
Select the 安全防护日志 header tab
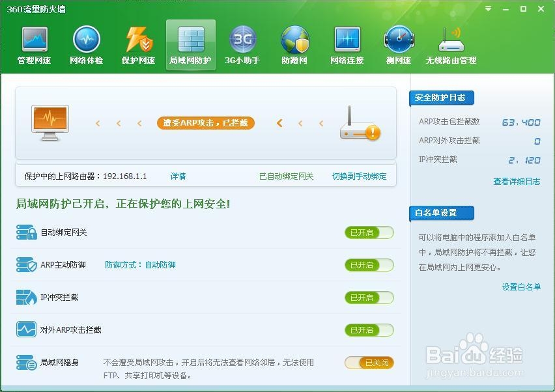pos(442,98)
